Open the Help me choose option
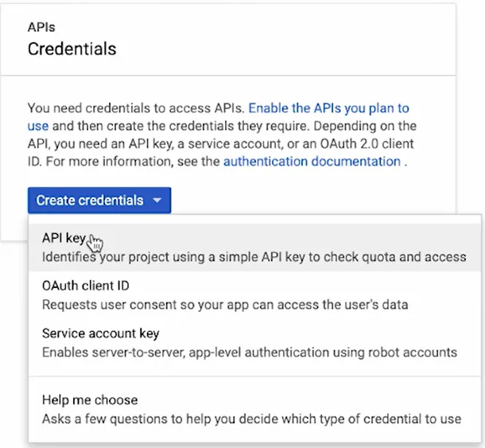Viewport: 485px width, 448px height. [x=90, y=399]
